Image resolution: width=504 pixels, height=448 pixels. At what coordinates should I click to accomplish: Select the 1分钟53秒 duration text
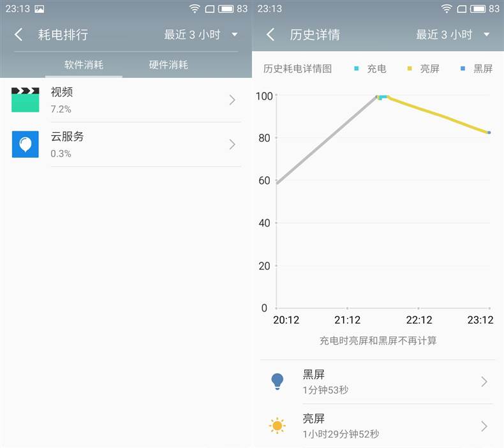tap(325, 390)
